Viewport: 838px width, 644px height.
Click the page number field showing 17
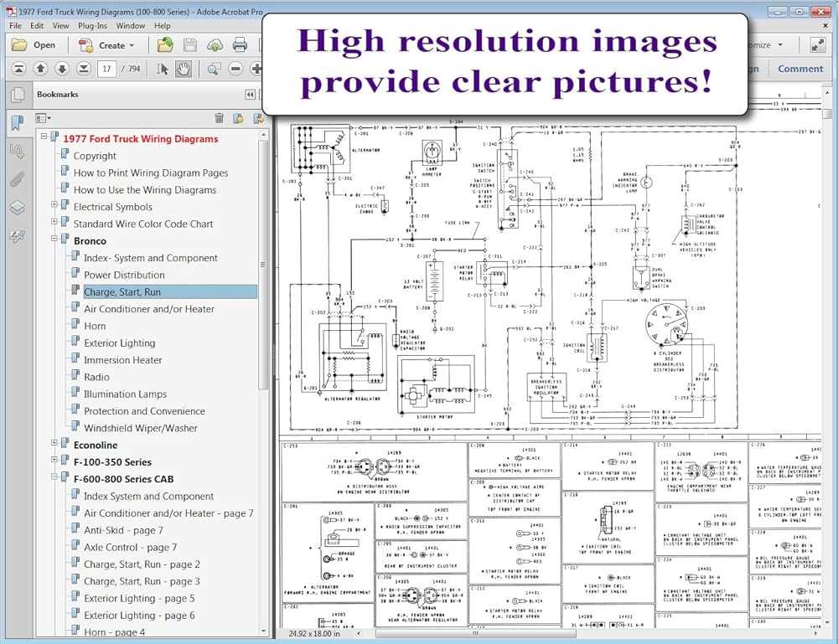point(107,69)
